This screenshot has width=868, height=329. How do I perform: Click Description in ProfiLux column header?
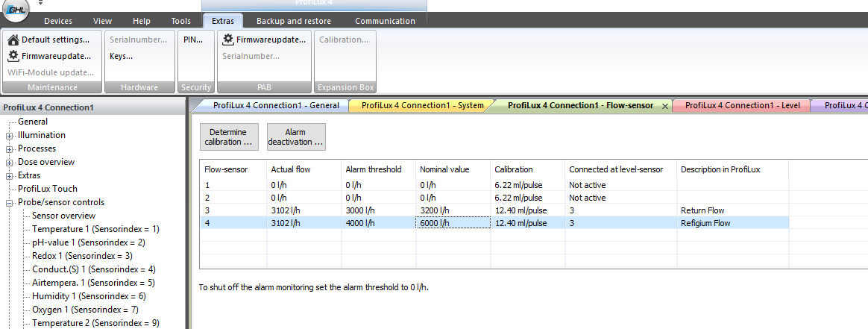coord(733,169)
